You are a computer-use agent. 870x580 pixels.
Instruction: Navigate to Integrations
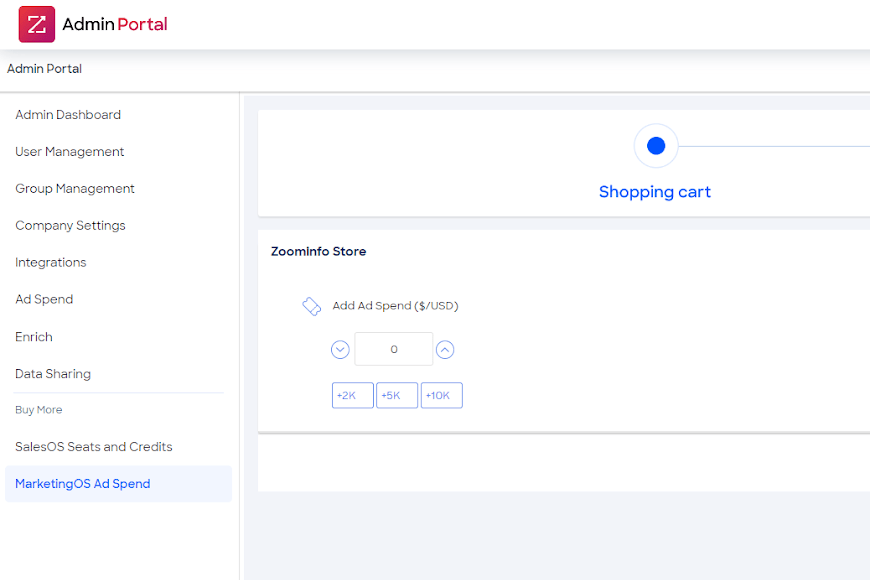tap(51, 263)
